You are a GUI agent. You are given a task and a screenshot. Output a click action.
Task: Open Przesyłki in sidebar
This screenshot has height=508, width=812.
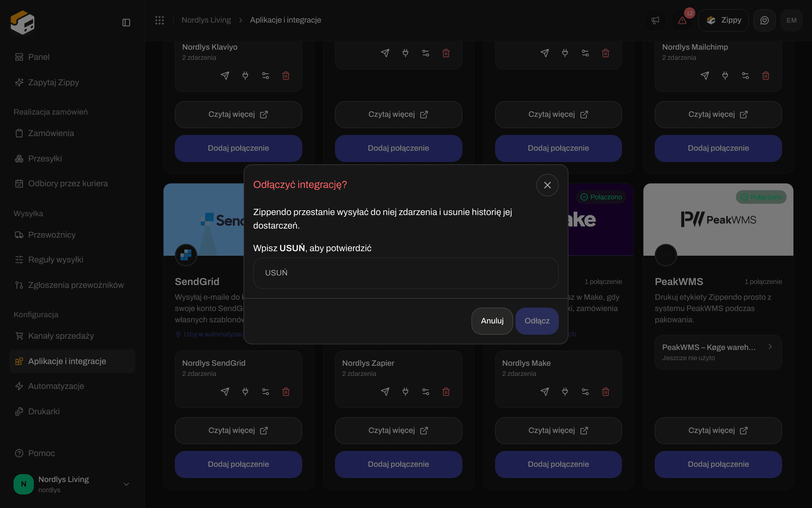[x=72, y=159]
